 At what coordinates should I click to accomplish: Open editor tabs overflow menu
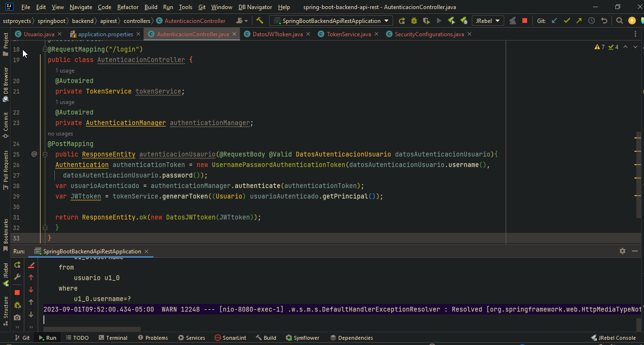click(x=635, y=34)
